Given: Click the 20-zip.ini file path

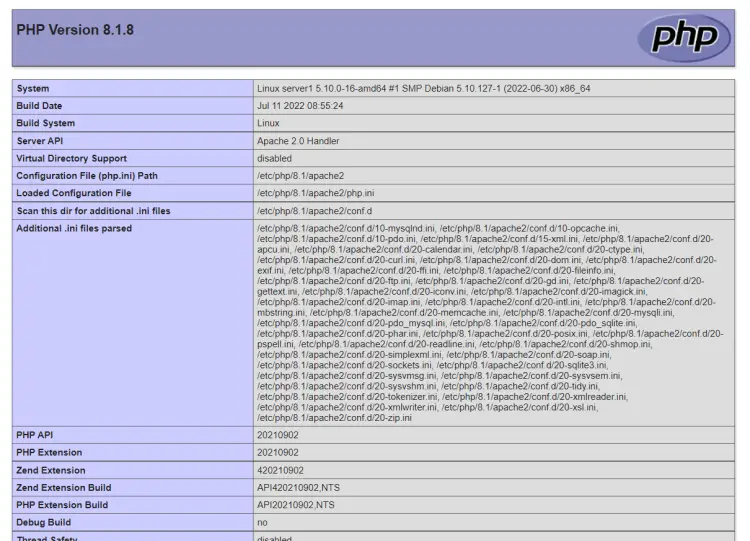Looking at the screenshot, I should pos(334,418).
